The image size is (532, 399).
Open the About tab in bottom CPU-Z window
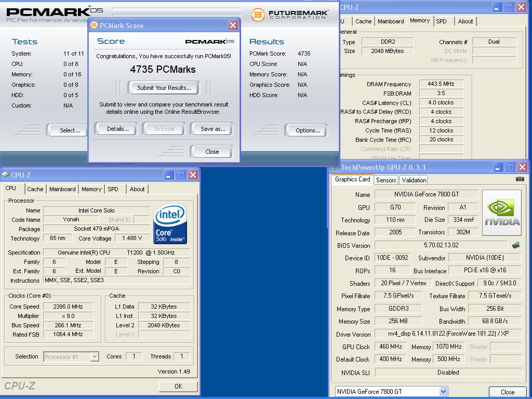click(x=137, y=189)
